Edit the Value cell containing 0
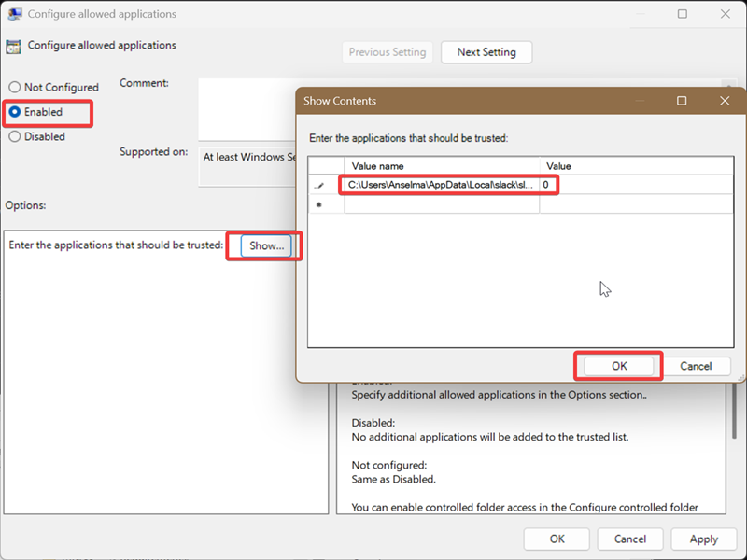Screen dimensions: 747x560 tap(636, 185)
